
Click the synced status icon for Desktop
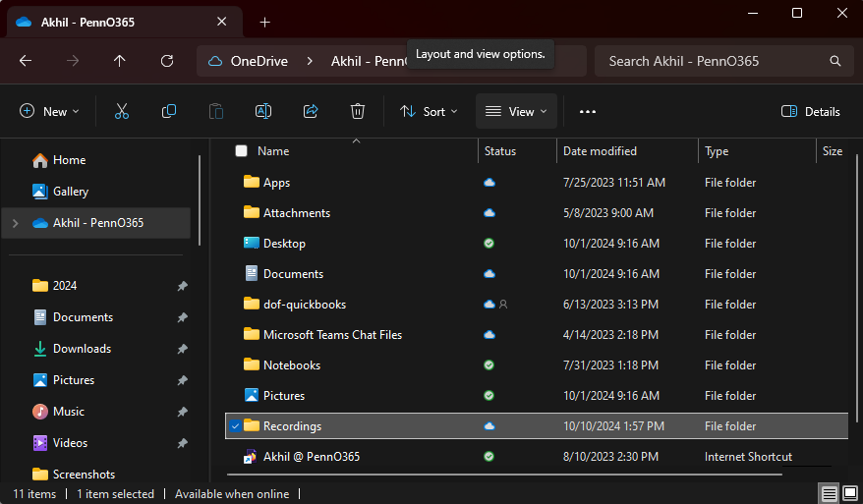(489, 244)
